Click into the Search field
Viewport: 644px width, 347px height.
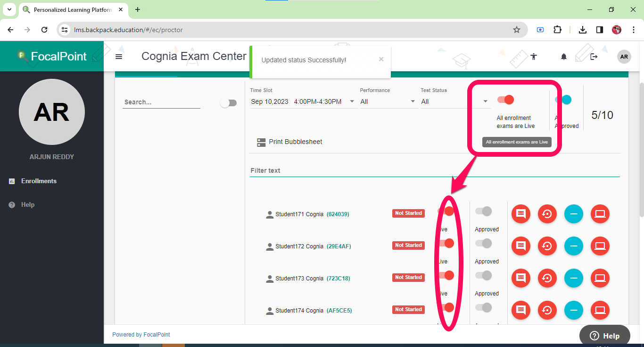(161, 102)
